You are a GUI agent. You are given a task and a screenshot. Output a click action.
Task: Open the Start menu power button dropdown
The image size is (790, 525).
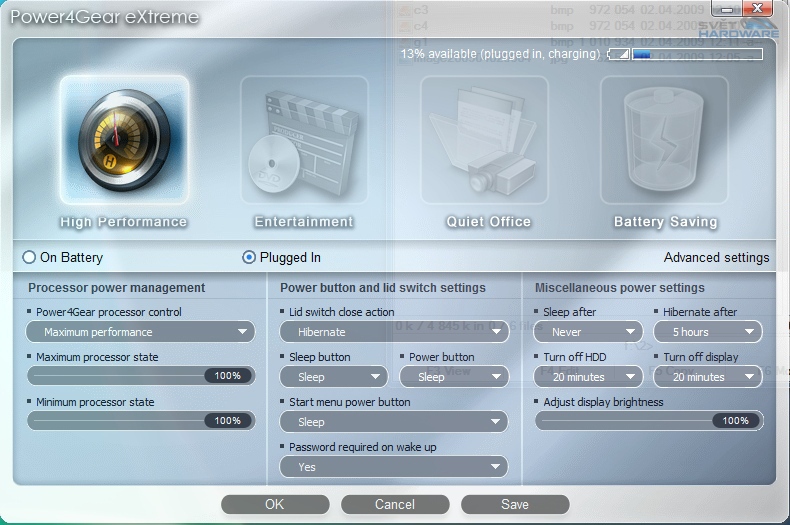point(393,422)
